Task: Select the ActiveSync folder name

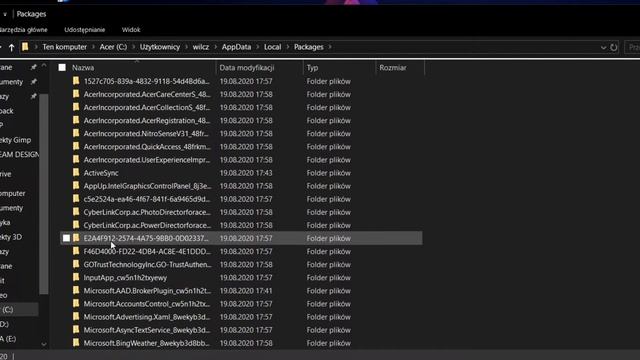Action: (101, 173)
